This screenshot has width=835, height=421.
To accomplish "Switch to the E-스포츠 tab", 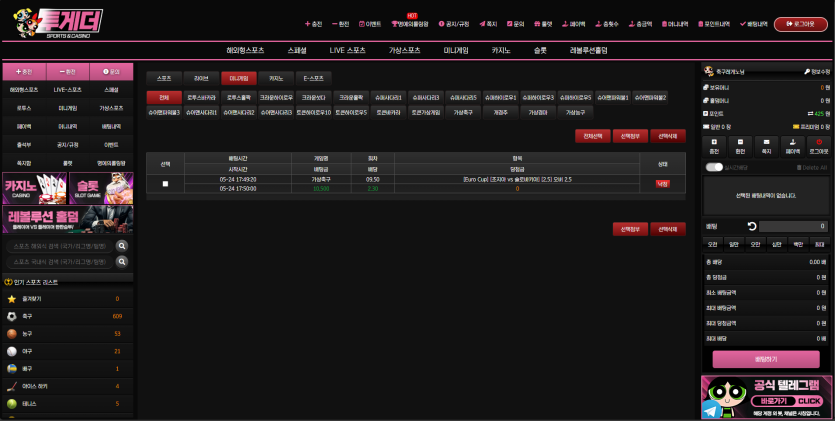I will (x=314, y=77).
